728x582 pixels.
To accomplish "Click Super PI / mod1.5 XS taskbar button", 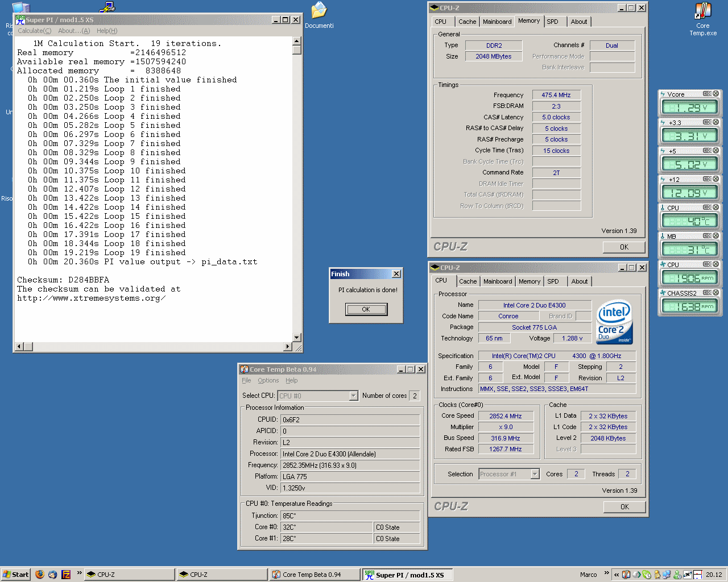I will pyautogui.click(x=408, y=575).
